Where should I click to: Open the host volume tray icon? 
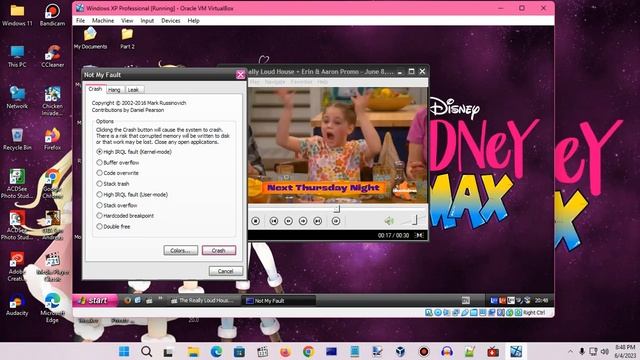tap(604, 351)
